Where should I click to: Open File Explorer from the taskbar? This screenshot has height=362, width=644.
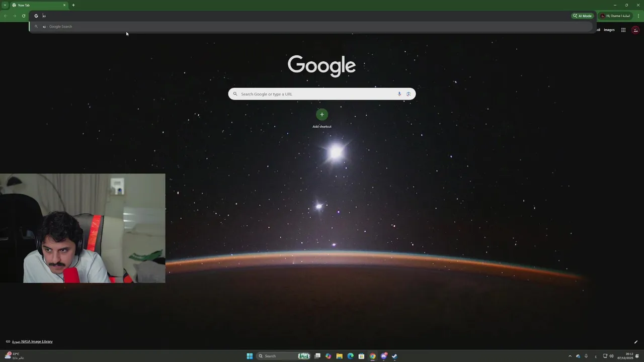tap(340, 356)
